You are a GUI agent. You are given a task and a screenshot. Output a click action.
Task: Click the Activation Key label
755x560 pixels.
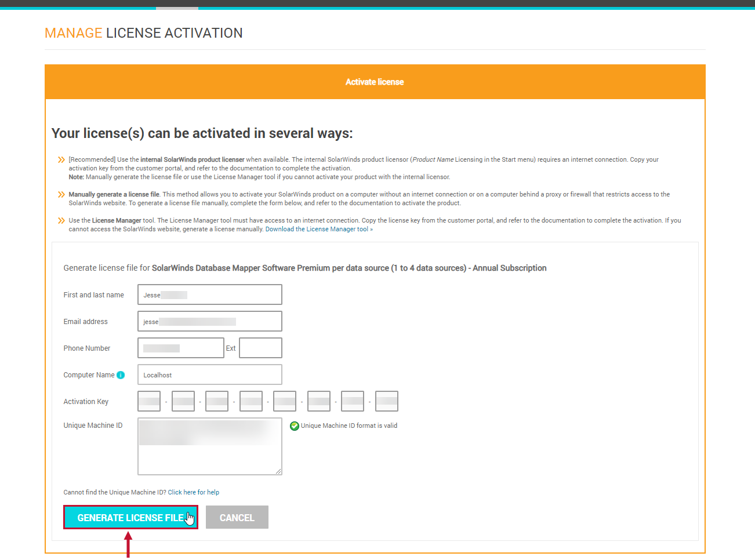coord(86,402)
